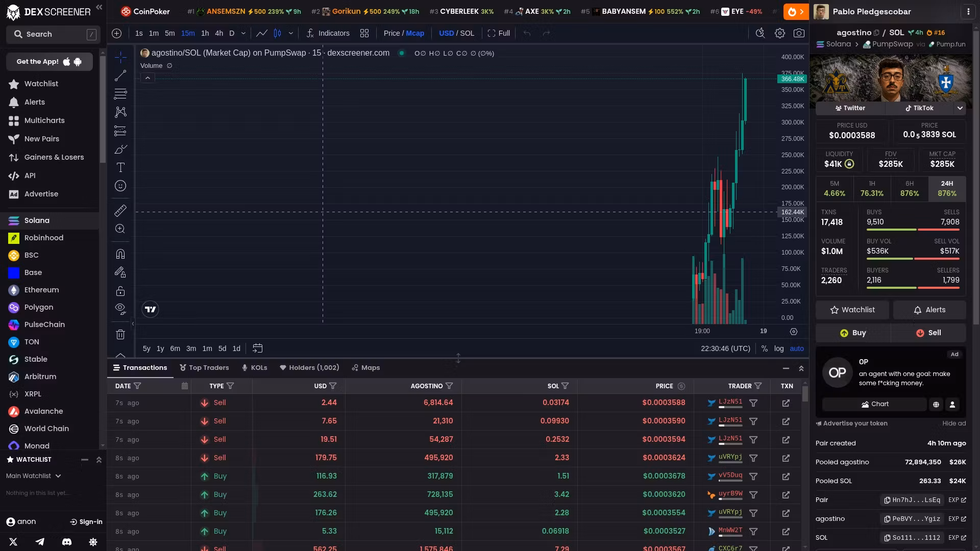Click the trash remove drawings icon
Image resolution: width=980 pixels, height=551 pixels.
120,335
